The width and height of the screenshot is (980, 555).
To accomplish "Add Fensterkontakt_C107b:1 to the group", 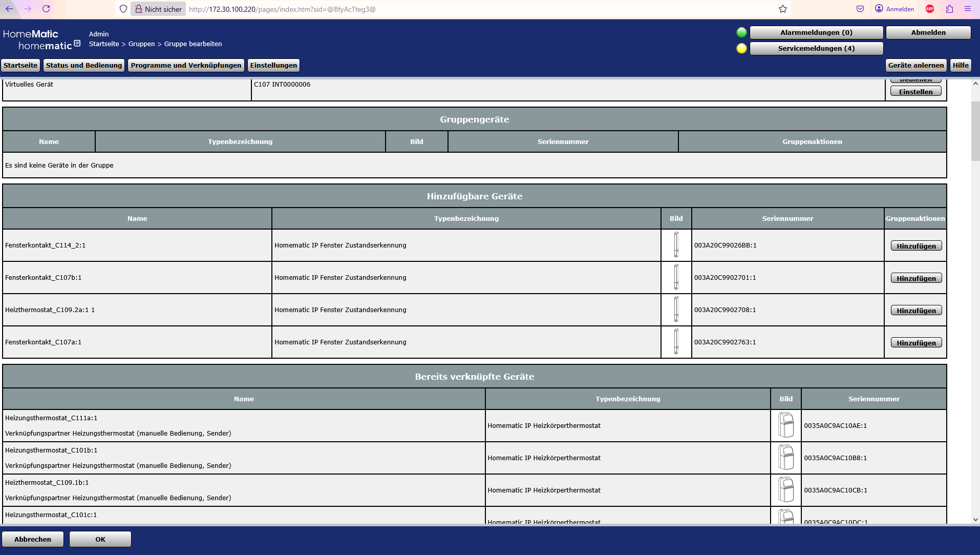I will pyautogui.click(x=915, y=278).
